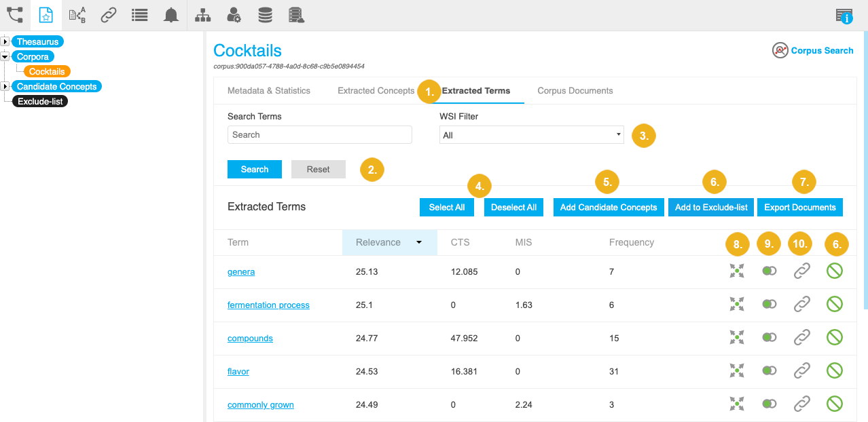
Task: Click the list view toolbar icon
Action: tap(140, 15)
